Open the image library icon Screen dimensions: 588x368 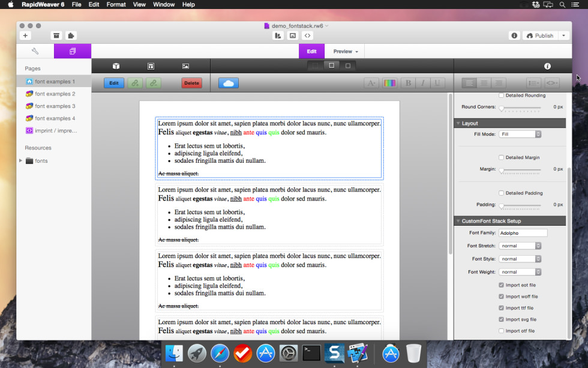point(185,66)
